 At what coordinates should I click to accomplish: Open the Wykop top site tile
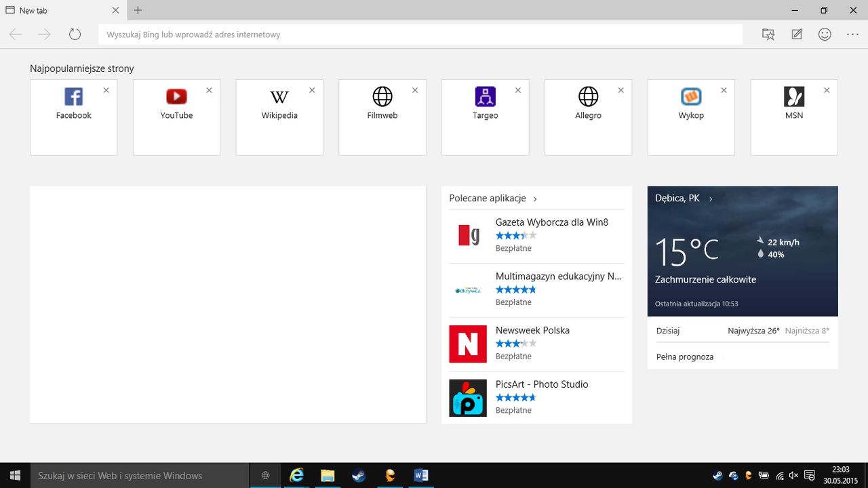(691, 117)
